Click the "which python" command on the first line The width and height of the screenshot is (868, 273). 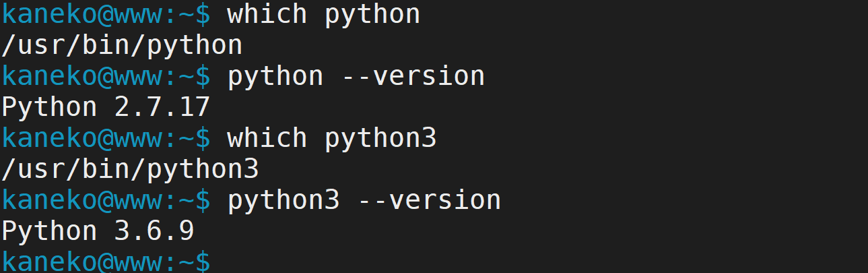323,14
